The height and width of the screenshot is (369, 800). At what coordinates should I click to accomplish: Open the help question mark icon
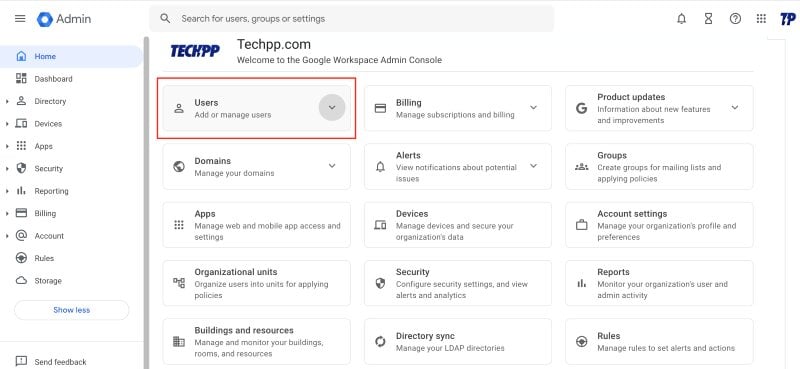point(735,19)
